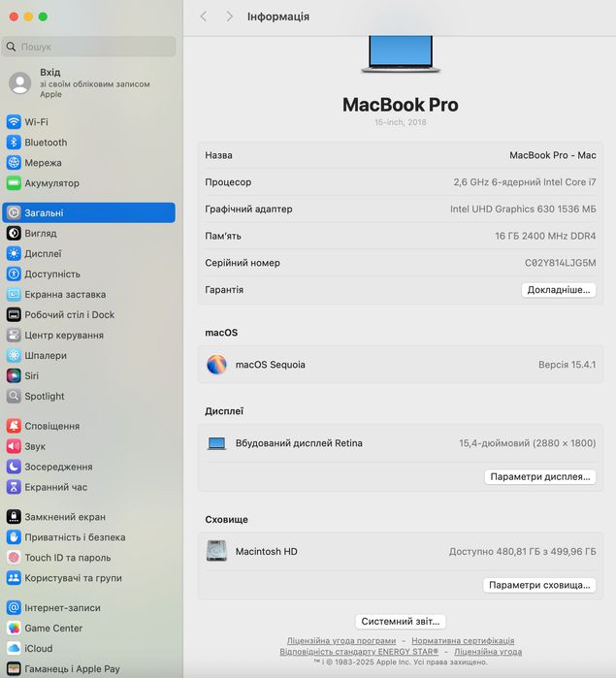Screen dimensions: 616x678
Task: Click the MacBook Pro laptop image
Action: pyautogui.click(x=401, y=54)
